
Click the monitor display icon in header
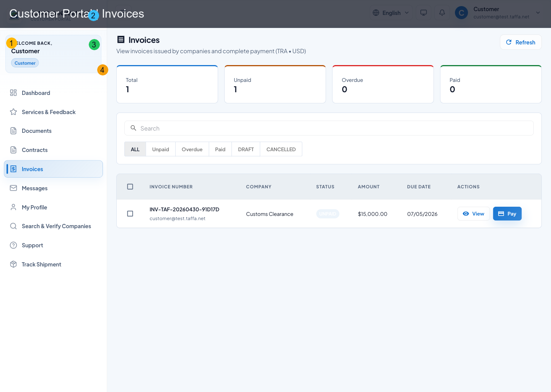(424, 13)
